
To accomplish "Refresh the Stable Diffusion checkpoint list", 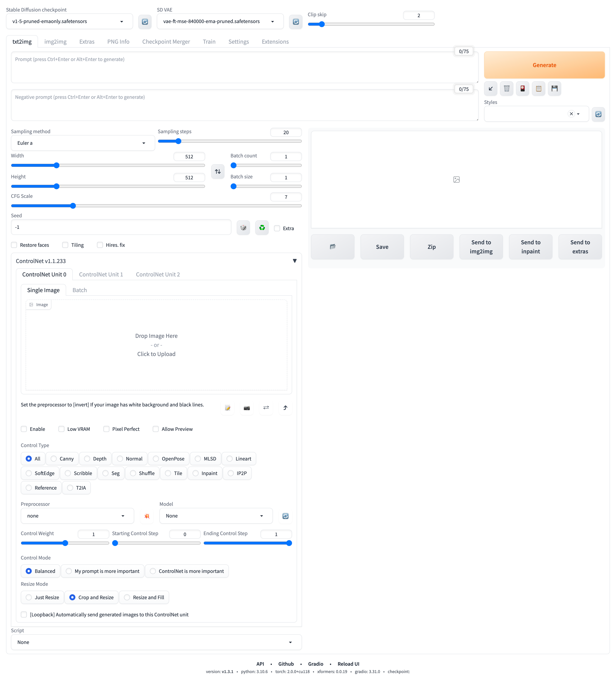I will pos(145,22).
